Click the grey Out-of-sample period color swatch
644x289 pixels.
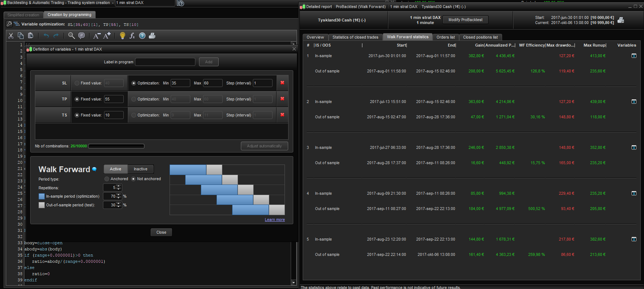pyautogui.click(x=41, y=205)
